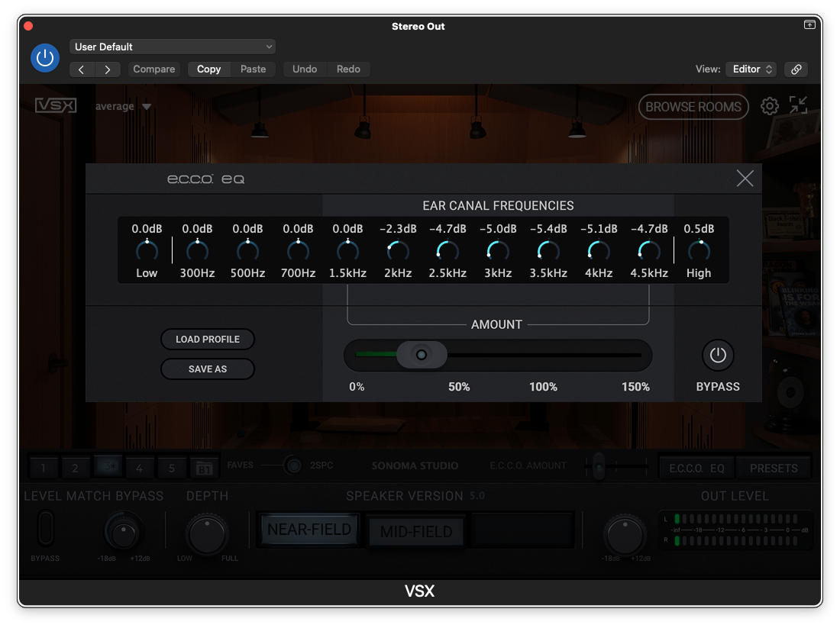Click the LOAD PROFILE button
This screenshot has height=628, width=840.
pos(208,340)
